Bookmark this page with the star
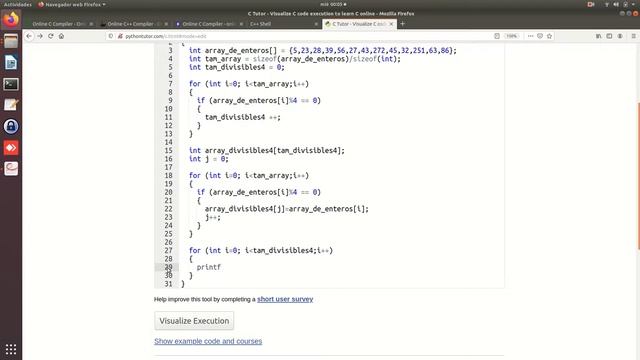Image resolution: width=640 pixels, height=360 pixels. point(549,36)
